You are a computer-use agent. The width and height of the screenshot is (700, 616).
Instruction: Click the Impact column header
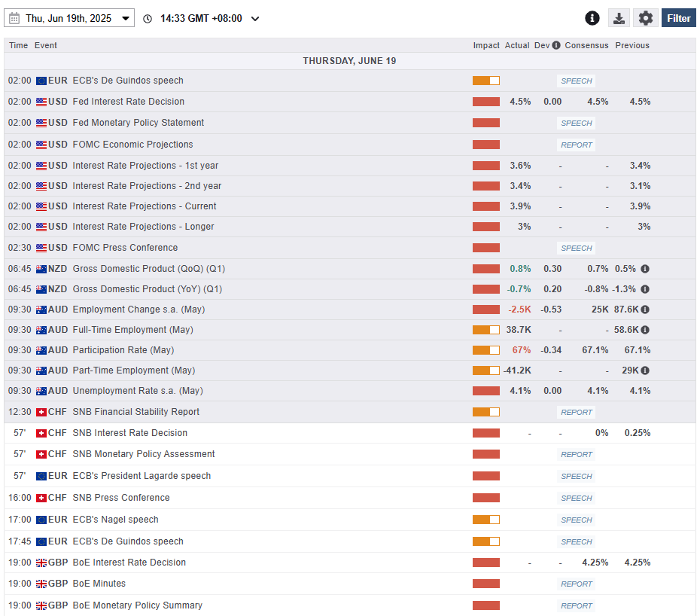486,45
